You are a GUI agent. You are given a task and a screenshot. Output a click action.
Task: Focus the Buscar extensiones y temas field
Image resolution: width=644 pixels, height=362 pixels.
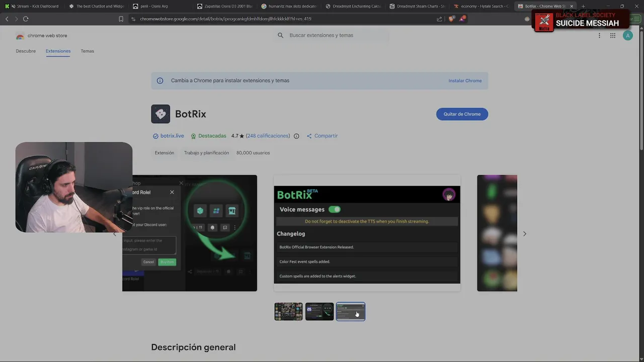point(332,35)
